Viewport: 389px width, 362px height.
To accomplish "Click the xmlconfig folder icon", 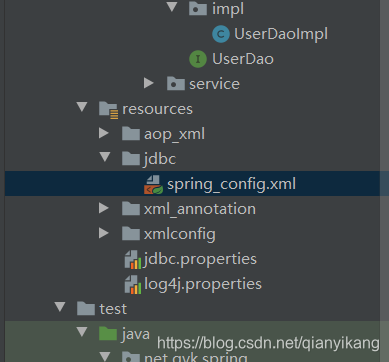I will pos(131,234).
